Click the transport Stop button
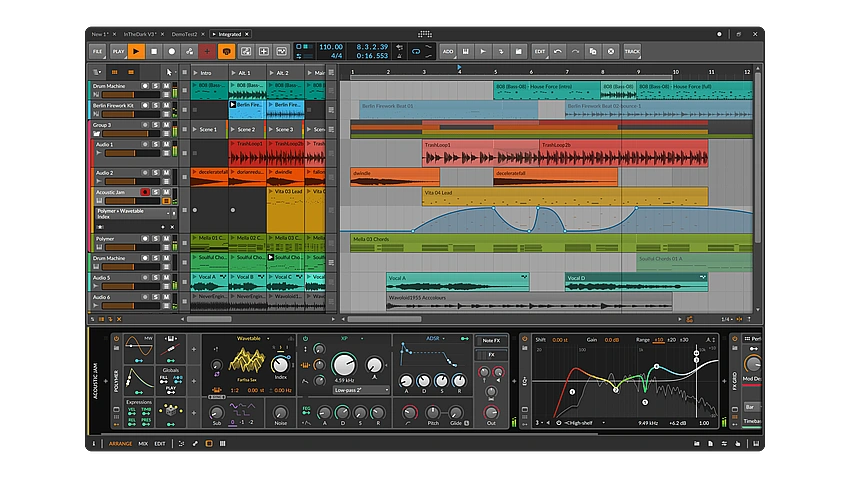This screenshot has width=850, height=478. [x=154, y=51]
